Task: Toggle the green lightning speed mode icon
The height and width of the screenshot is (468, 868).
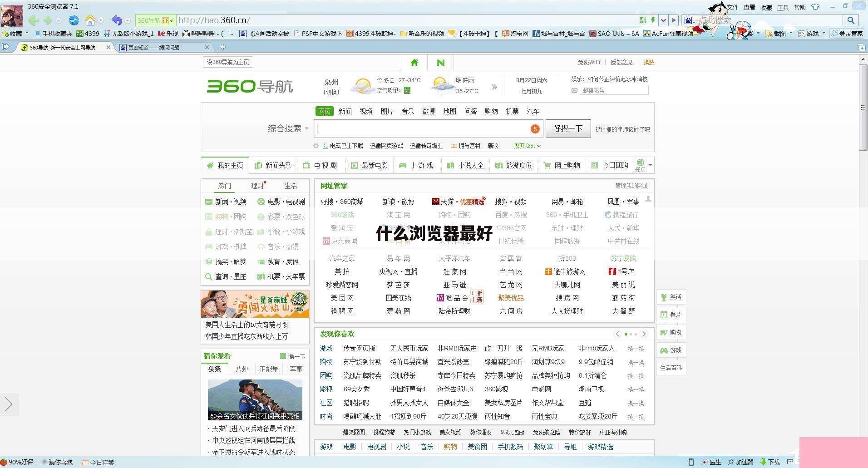Action: tap(653, 20)
